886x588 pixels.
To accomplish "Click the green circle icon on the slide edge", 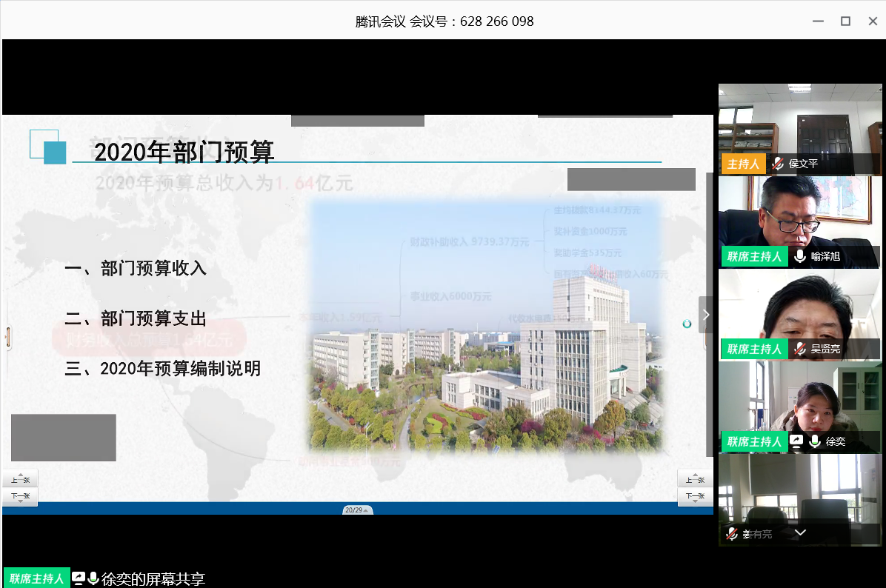I will pos(687,324).
